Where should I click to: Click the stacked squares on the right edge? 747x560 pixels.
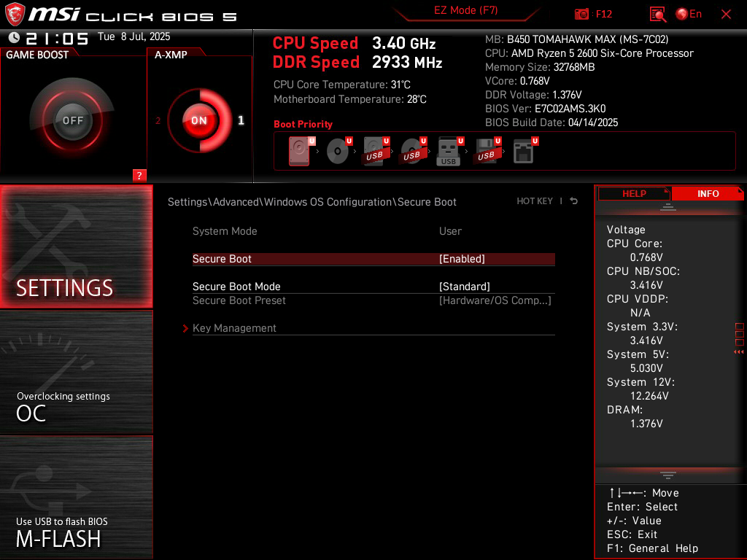(740, 334)
